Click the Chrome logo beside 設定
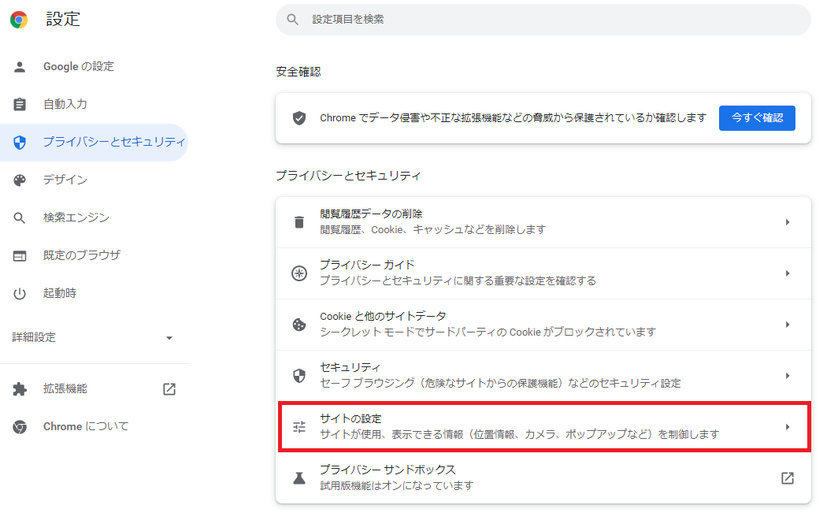This screenshot has height=520, width=838. pyautogui.click(x=19, y=19)
